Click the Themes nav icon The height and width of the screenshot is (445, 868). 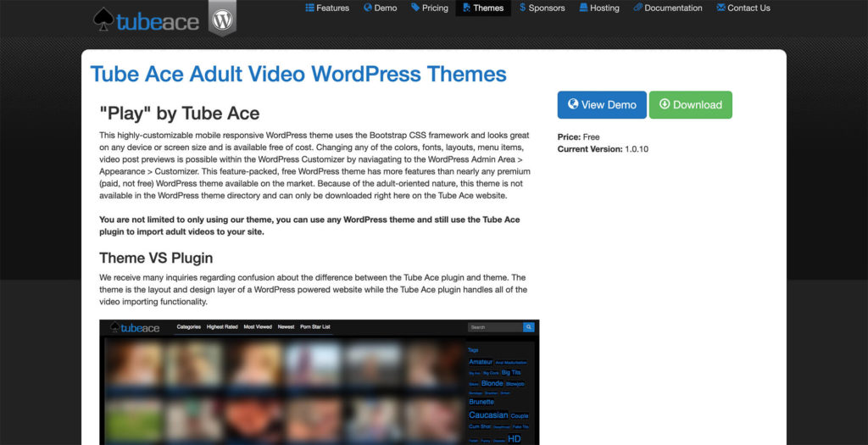[x=467, y=8]
